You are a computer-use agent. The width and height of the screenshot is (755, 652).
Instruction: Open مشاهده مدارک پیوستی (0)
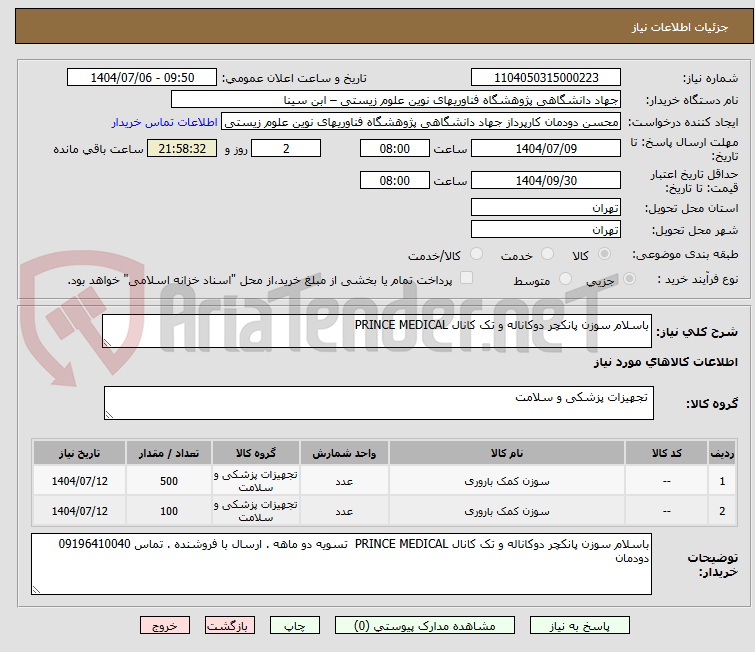424,626
